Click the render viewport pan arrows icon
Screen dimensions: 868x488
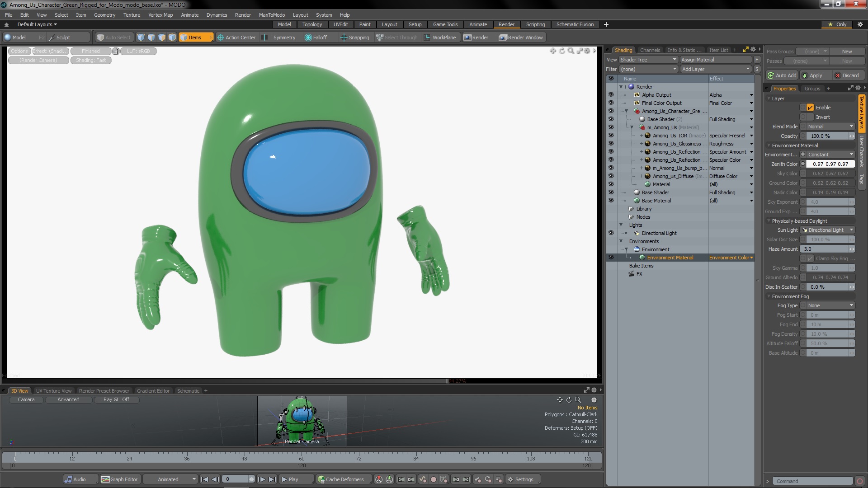point(553,51)
